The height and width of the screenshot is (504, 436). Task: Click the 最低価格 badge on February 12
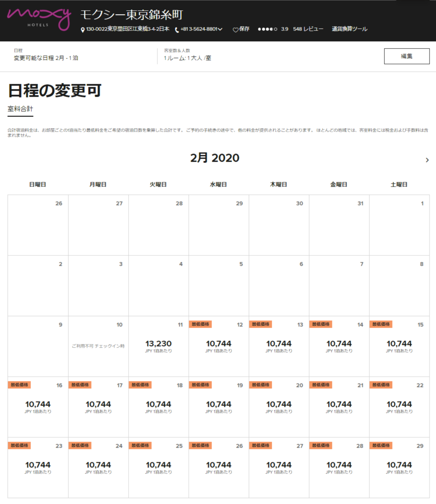tap(200, 324)
